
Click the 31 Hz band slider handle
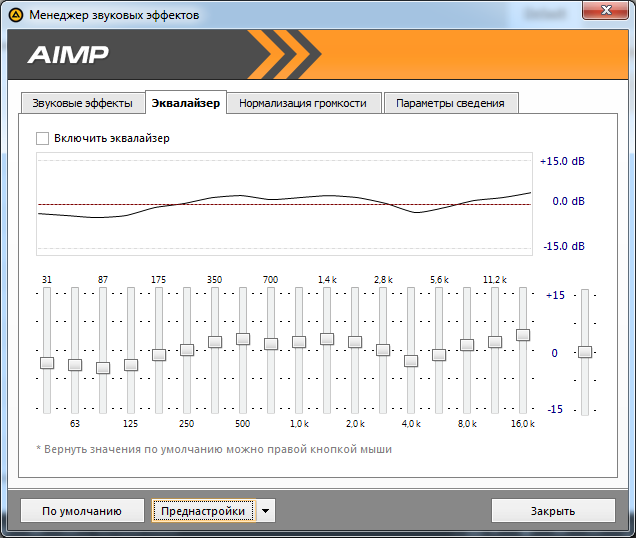(47, 363)
